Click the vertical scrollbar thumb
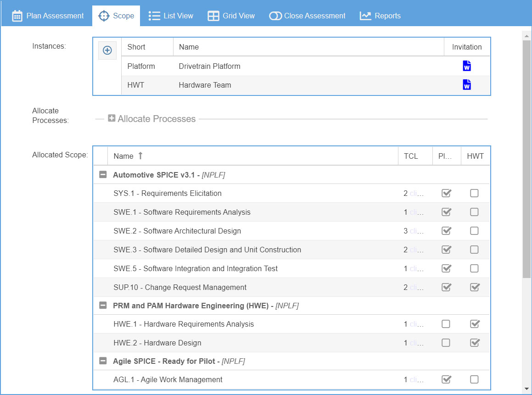 point(526,159)
